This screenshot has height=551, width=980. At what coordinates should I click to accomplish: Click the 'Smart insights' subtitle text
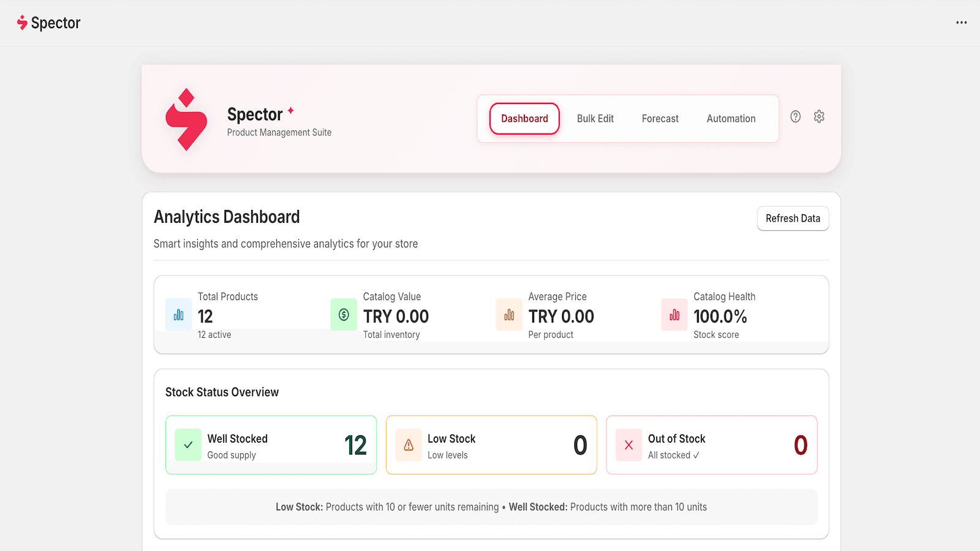point(285,244)
